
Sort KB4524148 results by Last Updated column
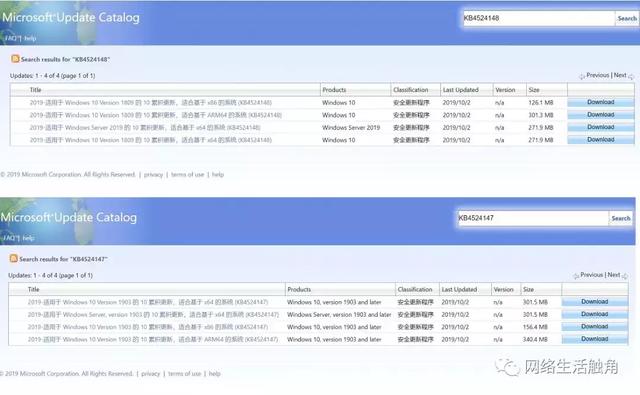point(461,90)
